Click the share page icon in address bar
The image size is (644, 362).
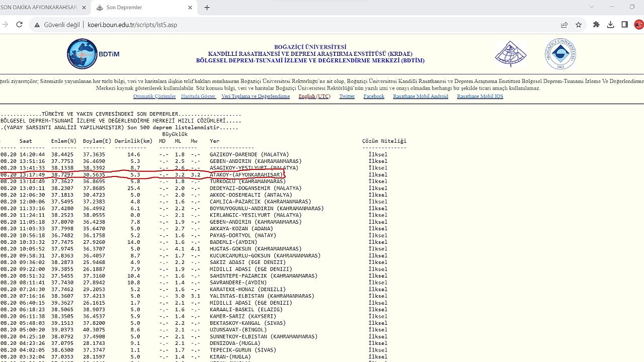[565, 25]
